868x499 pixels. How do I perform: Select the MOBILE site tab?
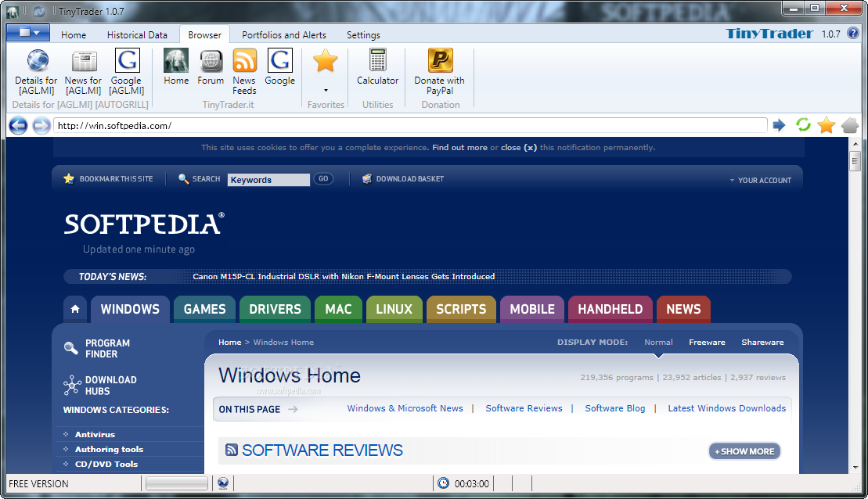click(532, 309)
